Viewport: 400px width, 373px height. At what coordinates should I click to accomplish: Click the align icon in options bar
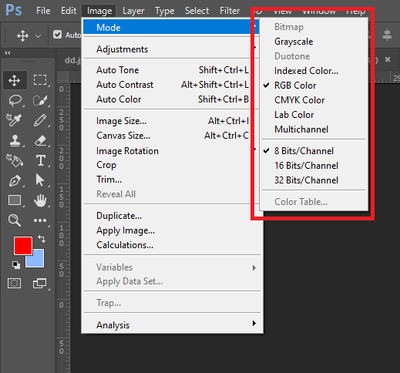tap(387, 35)
